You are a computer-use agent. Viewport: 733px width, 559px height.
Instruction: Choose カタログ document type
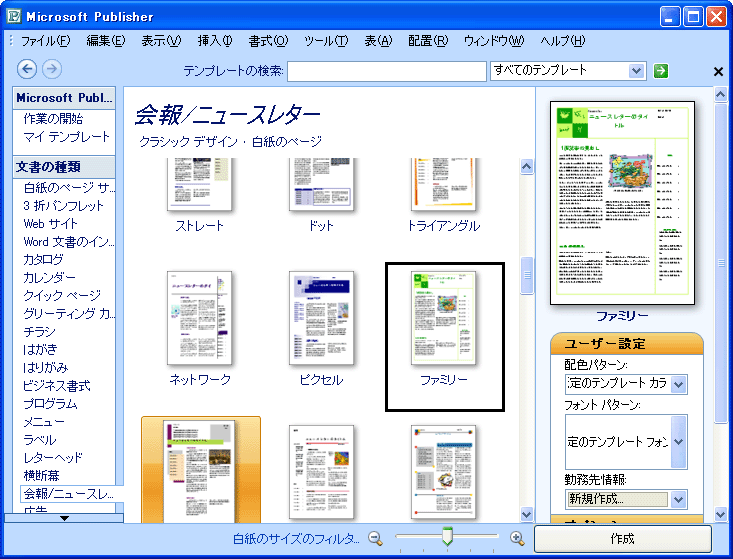tap(43, 259)
